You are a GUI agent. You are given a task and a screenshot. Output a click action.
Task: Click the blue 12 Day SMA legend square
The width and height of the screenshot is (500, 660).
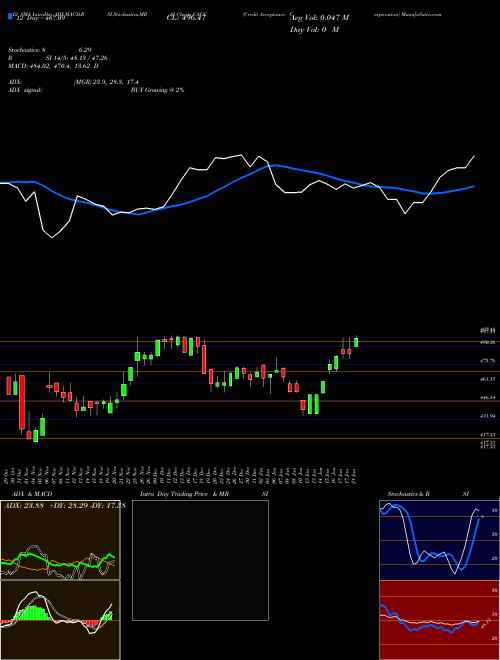(10, 17)
